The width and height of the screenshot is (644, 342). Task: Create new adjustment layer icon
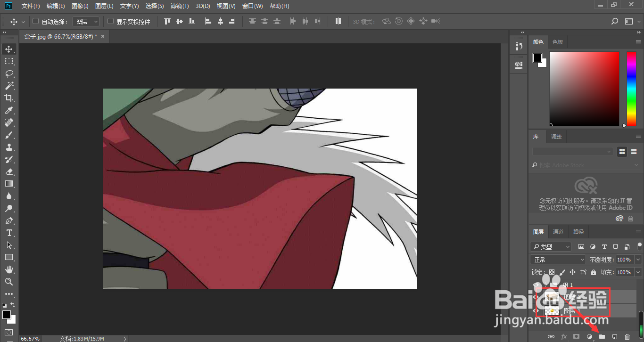[589, 336]
